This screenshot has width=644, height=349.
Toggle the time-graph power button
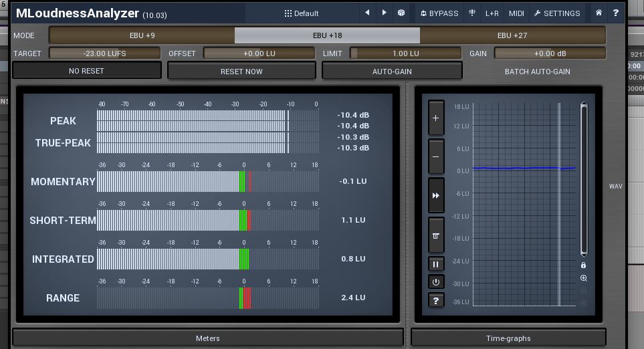pos(436,282)
